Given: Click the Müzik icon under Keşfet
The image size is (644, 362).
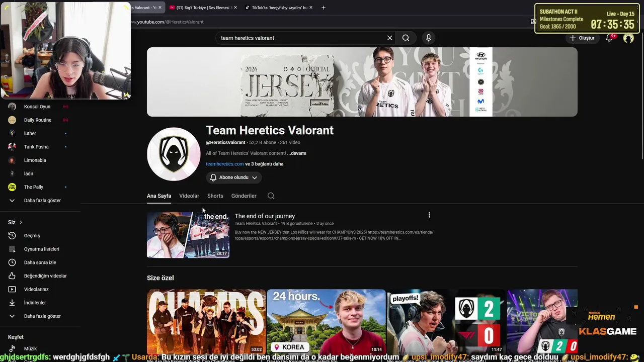Looking at the screenshot, I should pos(12,348).
